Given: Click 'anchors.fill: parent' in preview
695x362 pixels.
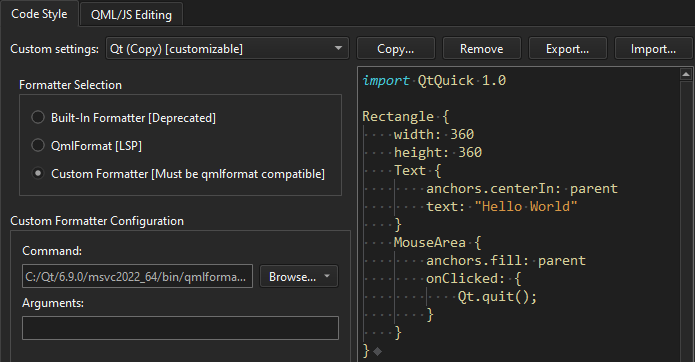Looking at the screenshot, I should click(x=506, y=261).
